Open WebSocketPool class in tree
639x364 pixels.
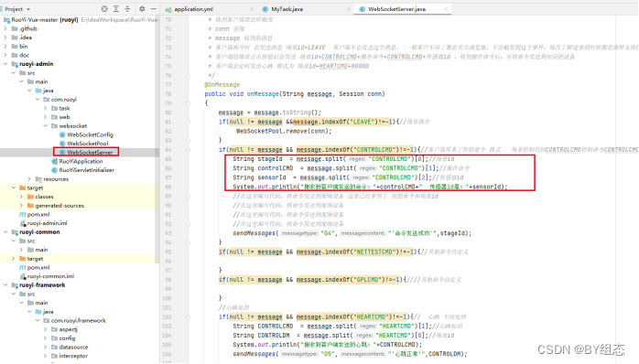click(88, 144)
